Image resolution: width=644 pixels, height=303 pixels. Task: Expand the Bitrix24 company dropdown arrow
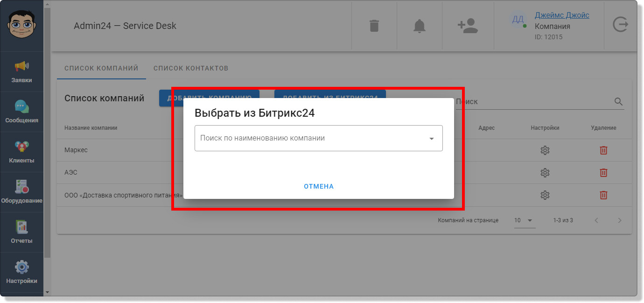point(431,139)
